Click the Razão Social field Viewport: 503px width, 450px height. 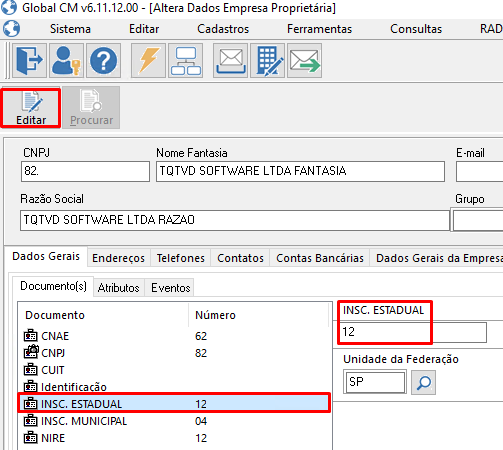[235, 220]
